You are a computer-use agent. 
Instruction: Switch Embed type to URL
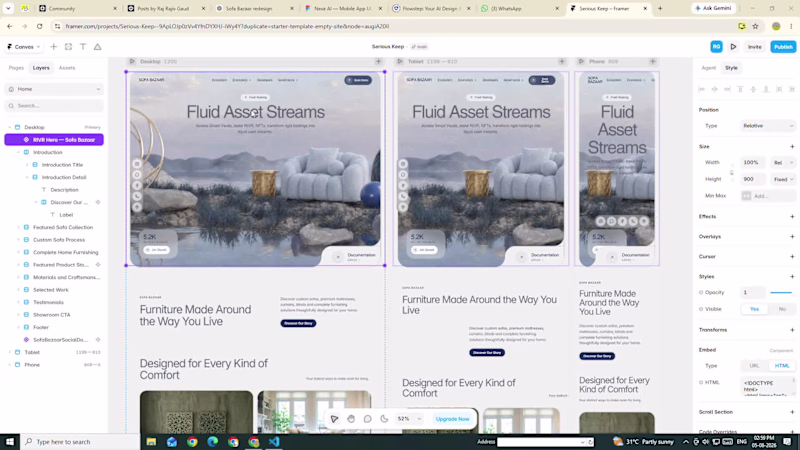[x=754, y=366]
